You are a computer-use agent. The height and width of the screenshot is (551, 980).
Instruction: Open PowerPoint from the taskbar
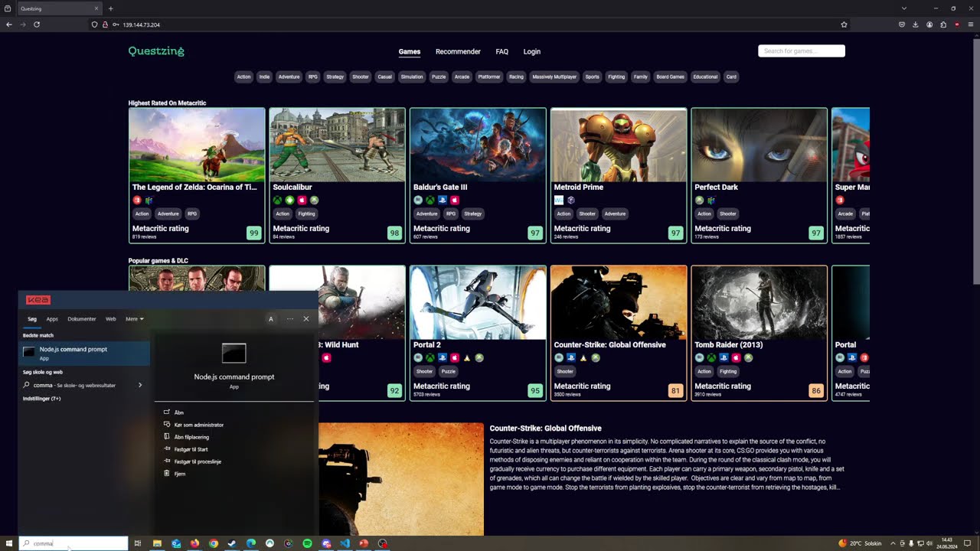coord(364,543)
